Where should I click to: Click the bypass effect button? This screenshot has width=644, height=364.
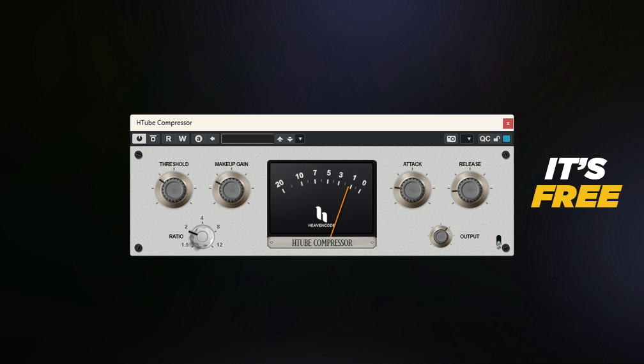[153, 139]
